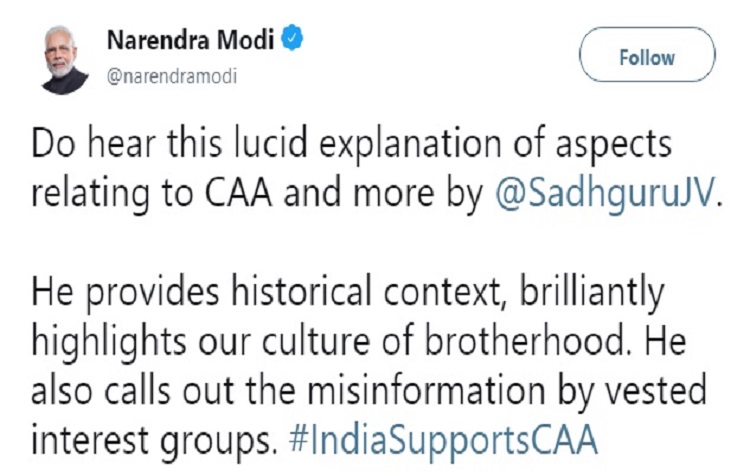
Task: Click the line 'highlights our culture of brotherhood'
Action: [x=359, y=341]
